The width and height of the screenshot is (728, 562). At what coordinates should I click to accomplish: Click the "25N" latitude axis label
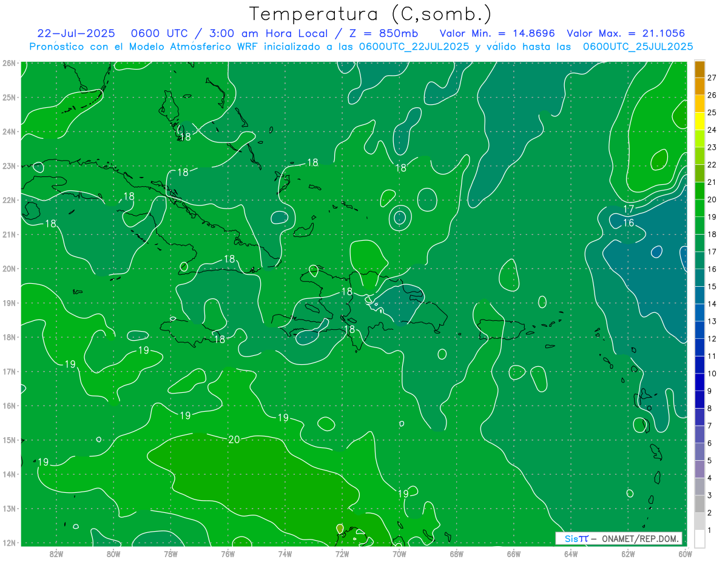click(8, 97)
